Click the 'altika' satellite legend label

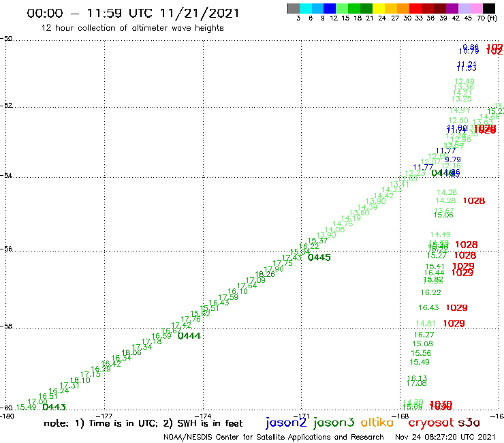(377, 423)
